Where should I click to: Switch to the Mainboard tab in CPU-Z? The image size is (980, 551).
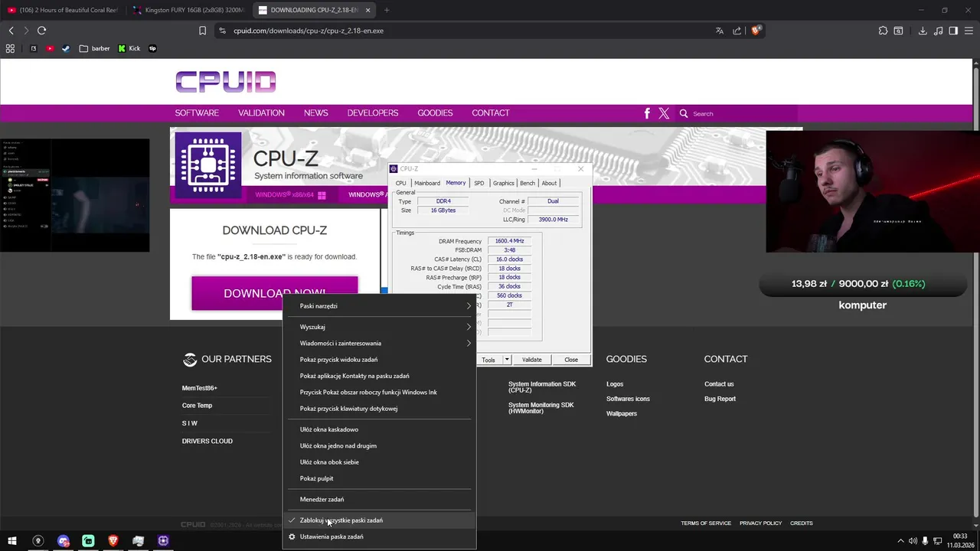(427, 183)
